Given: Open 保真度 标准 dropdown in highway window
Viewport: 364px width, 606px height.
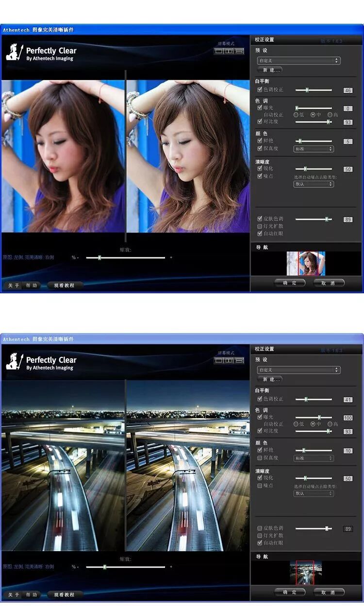Looking at the screenshot, I should pos(314,458).
